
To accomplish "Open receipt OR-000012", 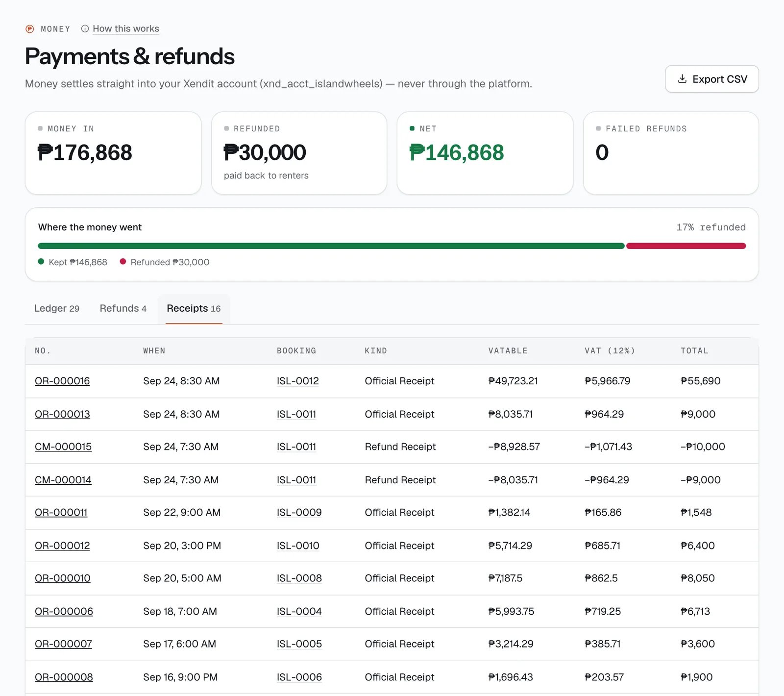I will coord(62,546).
